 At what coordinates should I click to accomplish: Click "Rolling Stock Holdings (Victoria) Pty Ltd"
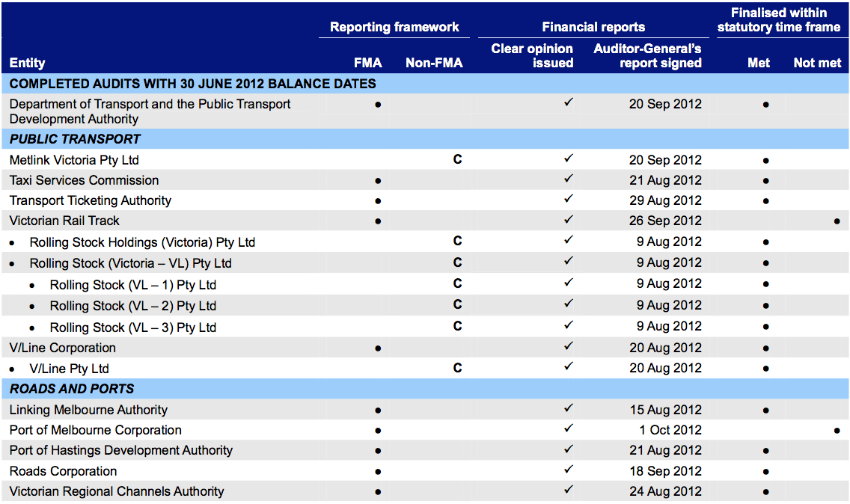(142, 242)
